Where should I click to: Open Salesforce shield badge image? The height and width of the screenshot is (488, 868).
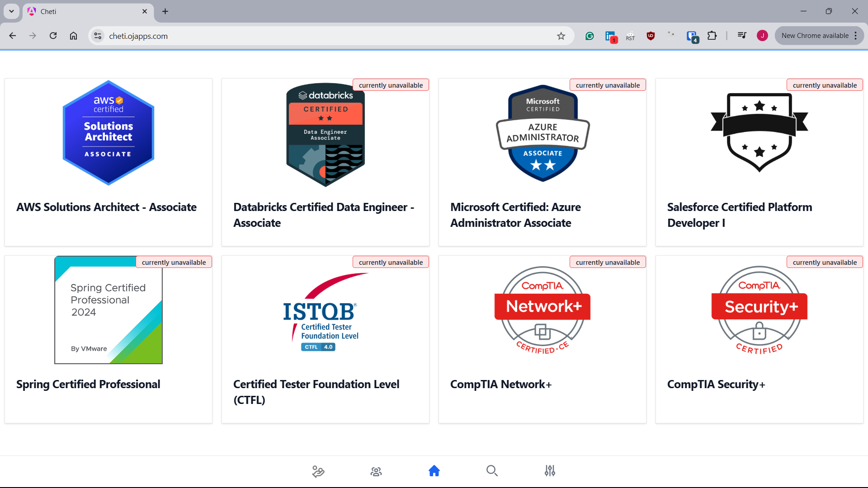[x=759, y=132]
